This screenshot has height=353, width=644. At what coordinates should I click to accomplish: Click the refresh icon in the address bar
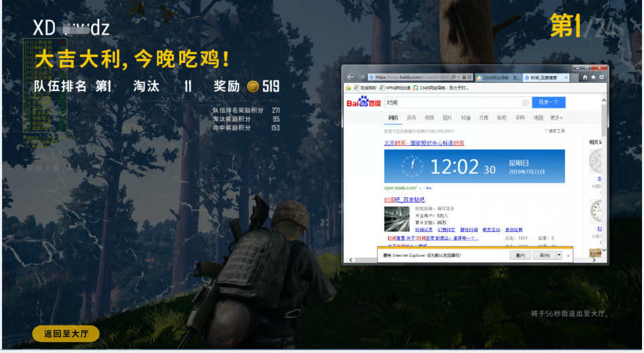pos(470,77)
